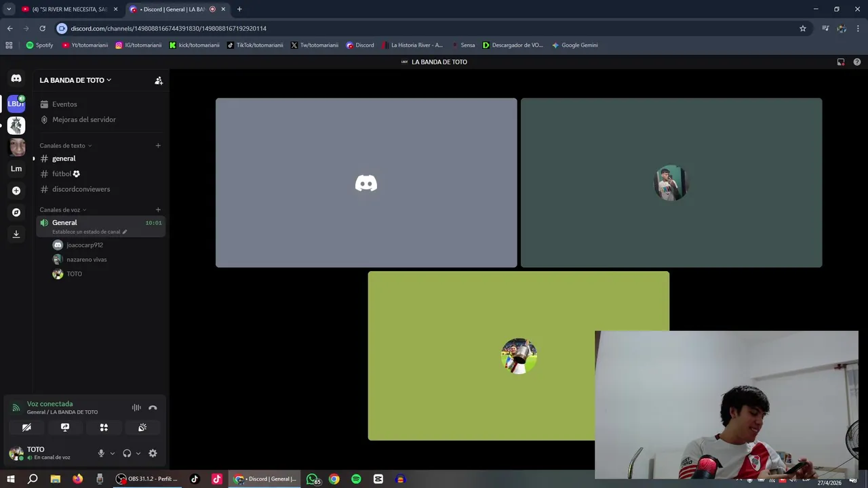Bookmark this page with the star
The height and width of the screenshot is (488, 868).
[803, 28]
